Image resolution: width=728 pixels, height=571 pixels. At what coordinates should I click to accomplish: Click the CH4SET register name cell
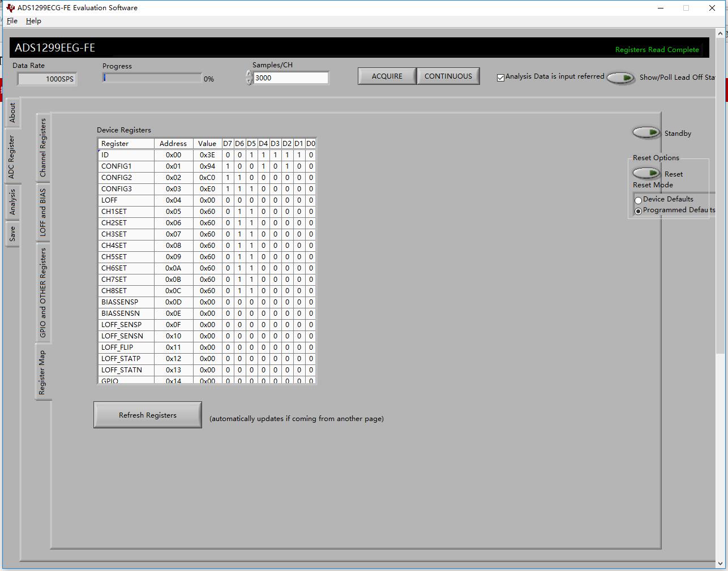[x=126, y=245]
